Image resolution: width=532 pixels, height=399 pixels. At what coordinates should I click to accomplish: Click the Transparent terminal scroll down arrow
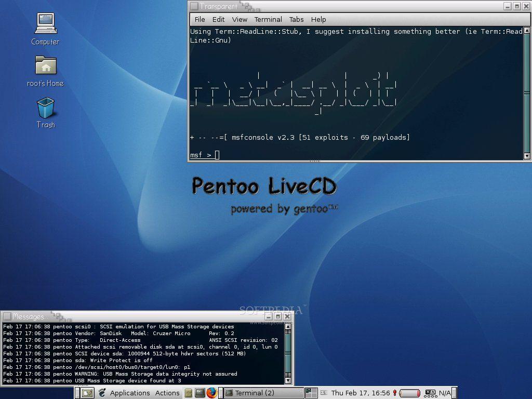tap(527, 156)
